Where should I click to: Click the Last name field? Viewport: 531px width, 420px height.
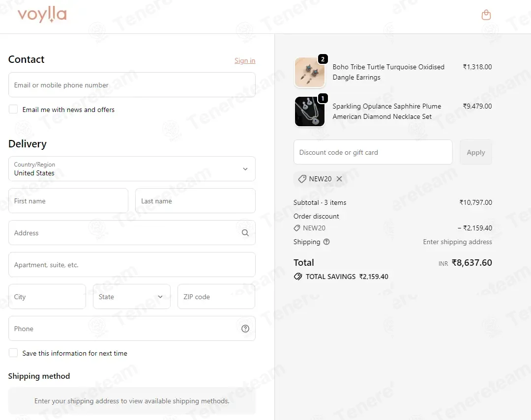(195, 201)
